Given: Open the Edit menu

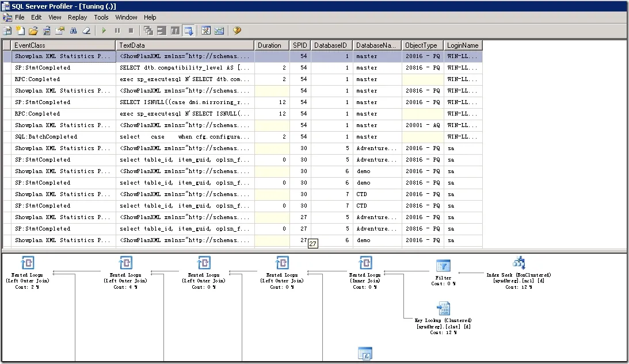Looking at the screenshot, I should tap(36, 17).
